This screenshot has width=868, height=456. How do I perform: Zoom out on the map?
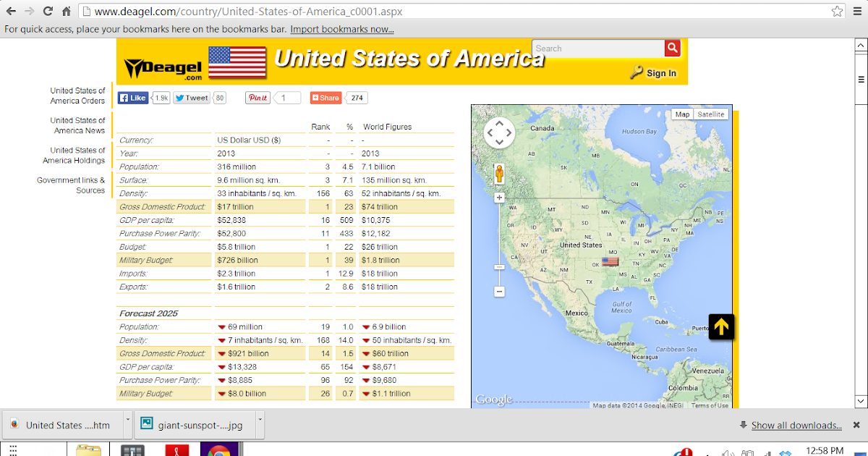tap(499, 292)
